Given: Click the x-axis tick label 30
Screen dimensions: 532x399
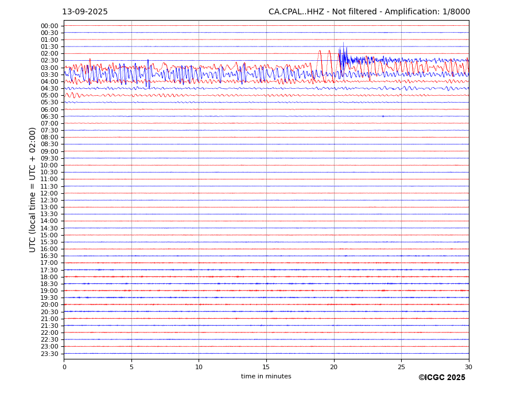Looking at the screenshot, I should pyautogui.click(x=468, y=367).
